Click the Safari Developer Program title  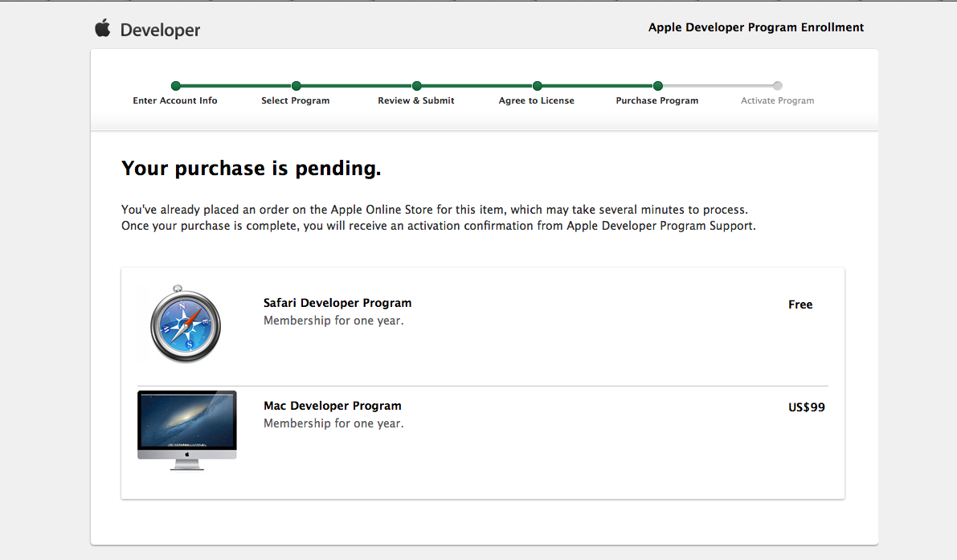click(337, 303)
